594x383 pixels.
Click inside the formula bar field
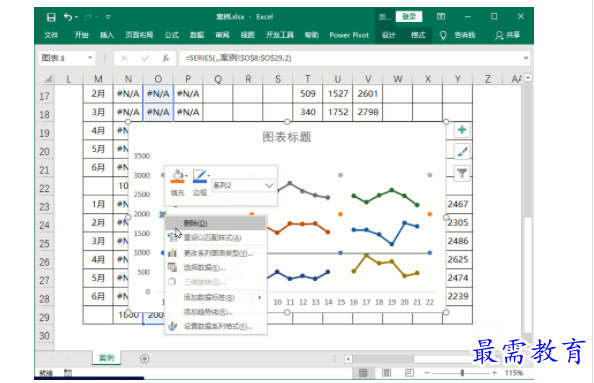click(x=351, y=58)
